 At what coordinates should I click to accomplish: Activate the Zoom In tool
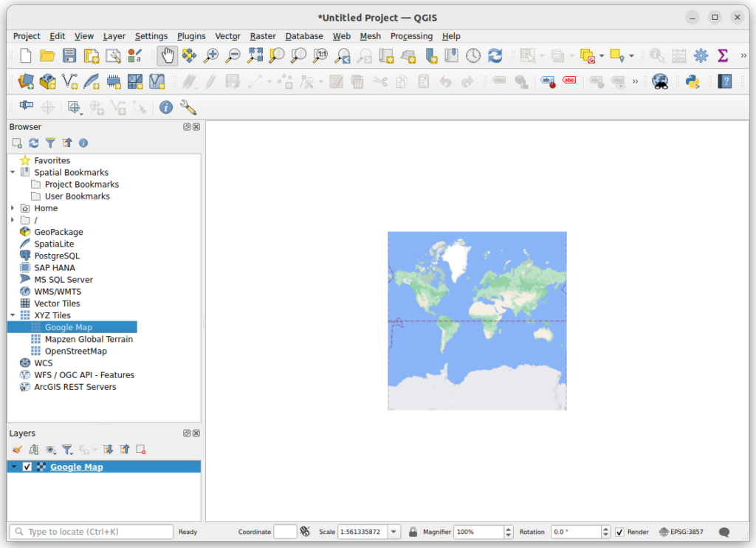point(212,55)
